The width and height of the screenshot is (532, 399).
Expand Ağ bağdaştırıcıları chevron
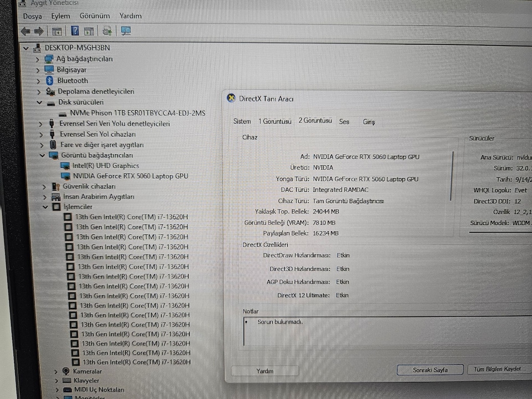(37, 59)
